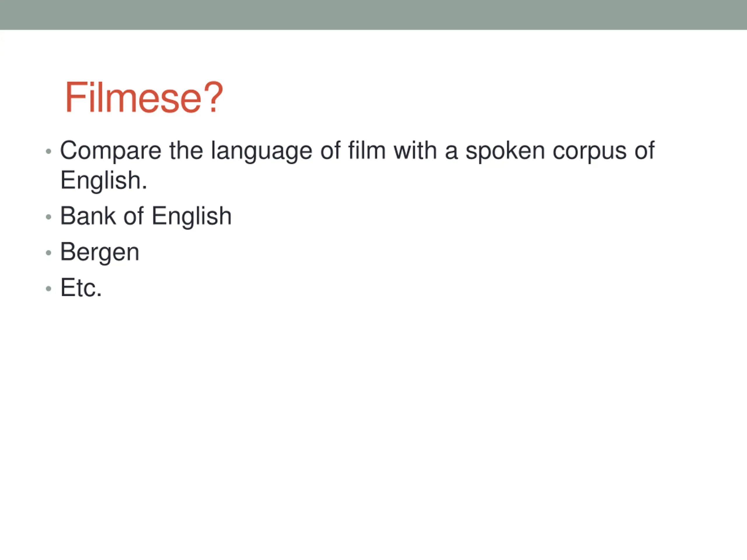Click 'English.' on the wrapped second line

(104, 181)
